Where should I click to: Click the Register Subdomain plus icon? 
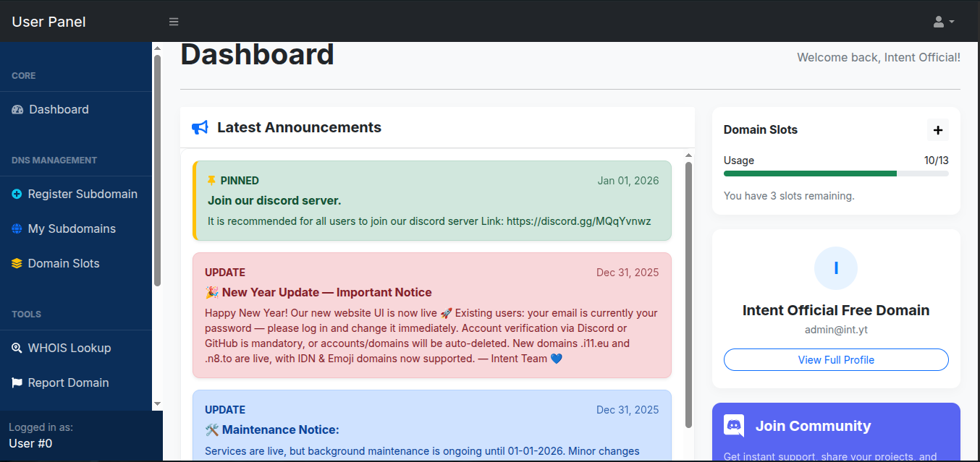[x=17, y=194]
